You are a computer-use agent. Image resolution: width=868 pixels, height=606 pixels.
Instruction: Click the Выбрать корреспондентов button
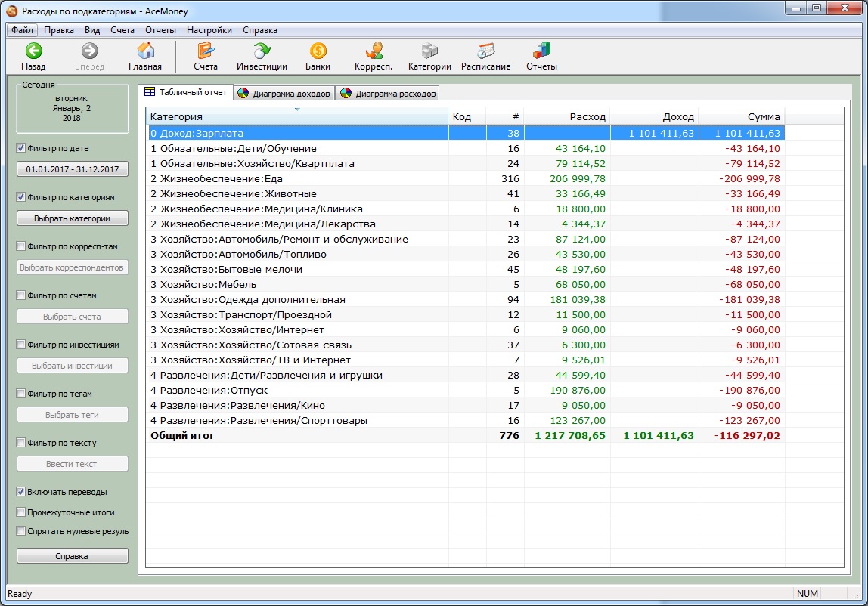(73, 267)
